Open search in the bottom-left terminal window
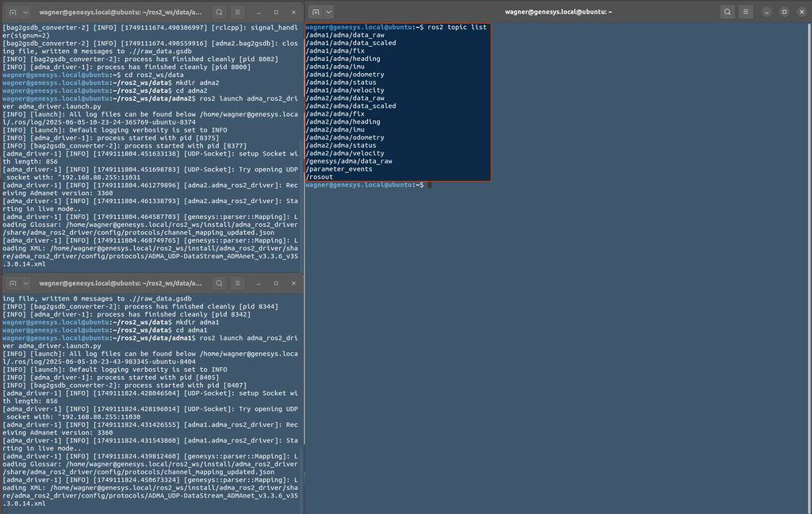The image size is (812, 514). pos(219,283)
